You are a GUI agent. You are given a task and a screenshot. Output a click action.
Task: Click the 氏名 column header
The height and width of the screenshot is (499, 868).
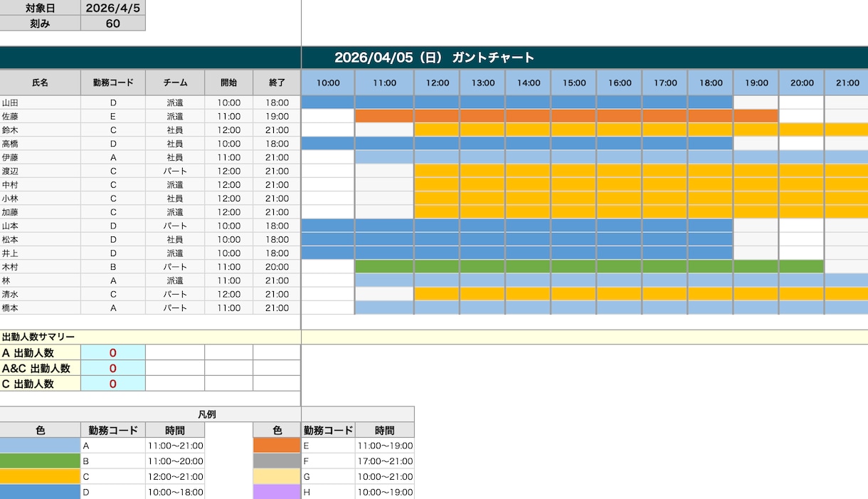click(41, 83)
